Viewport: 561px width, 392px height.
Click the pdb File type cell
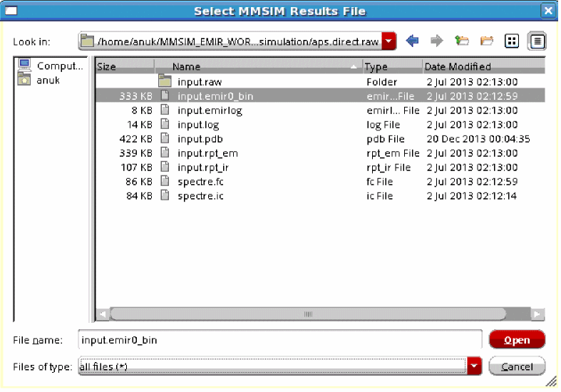tap(386, 139)
